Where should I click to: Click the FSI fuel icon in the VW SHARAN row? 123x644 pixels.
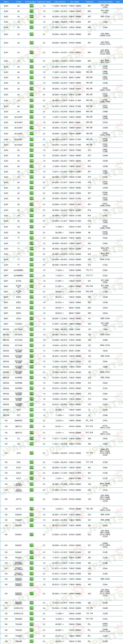[x=31, y=619]
